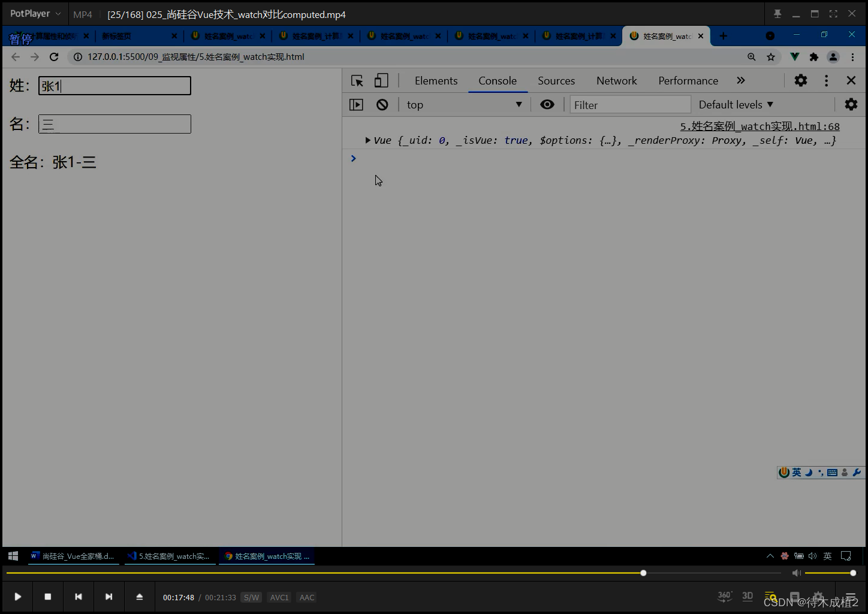The width and height of the screenshot is (868, 614).
Task: Click the eject/open file button
Action: tap(139, 597)
